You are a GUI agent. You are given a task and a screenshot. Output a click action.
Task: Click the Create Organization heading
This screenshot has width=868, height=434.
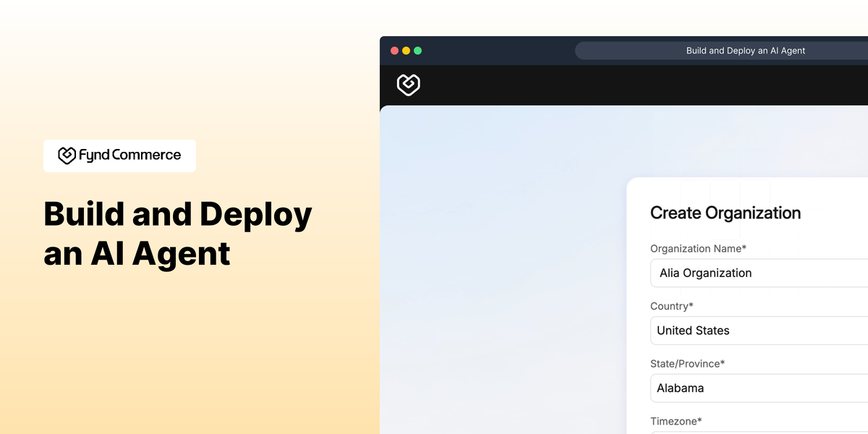pyautogui.click(x=726, y=213)
